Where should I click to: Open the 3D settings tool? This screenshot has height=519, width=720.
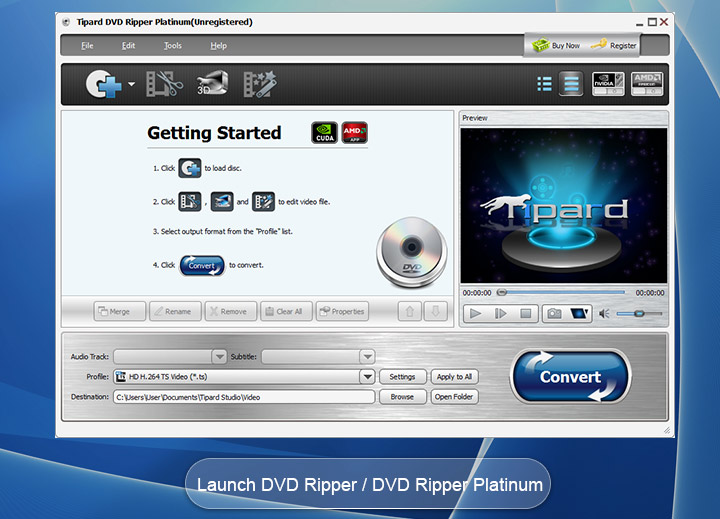212,84
